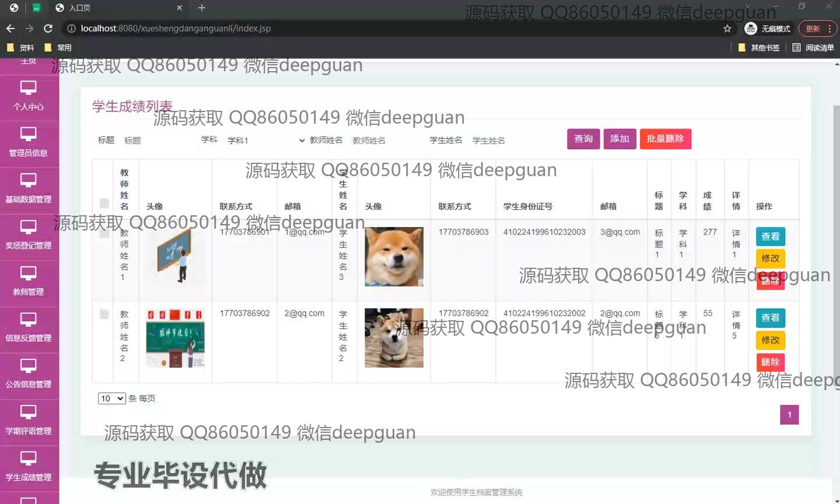
Task: Click 删除 for 学生姓名2 row
Action: click(770, 362)
